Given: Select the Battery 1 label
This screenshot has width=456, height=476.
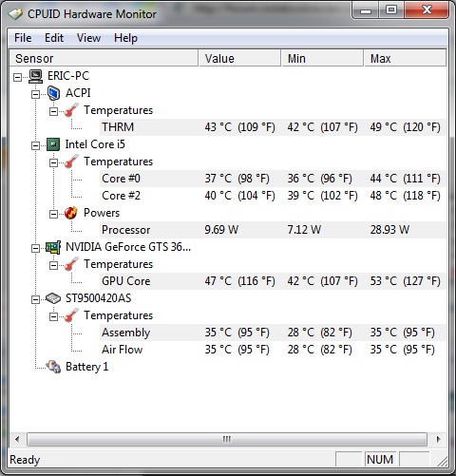Looking at the screenshot, I should tap(87, 367).
